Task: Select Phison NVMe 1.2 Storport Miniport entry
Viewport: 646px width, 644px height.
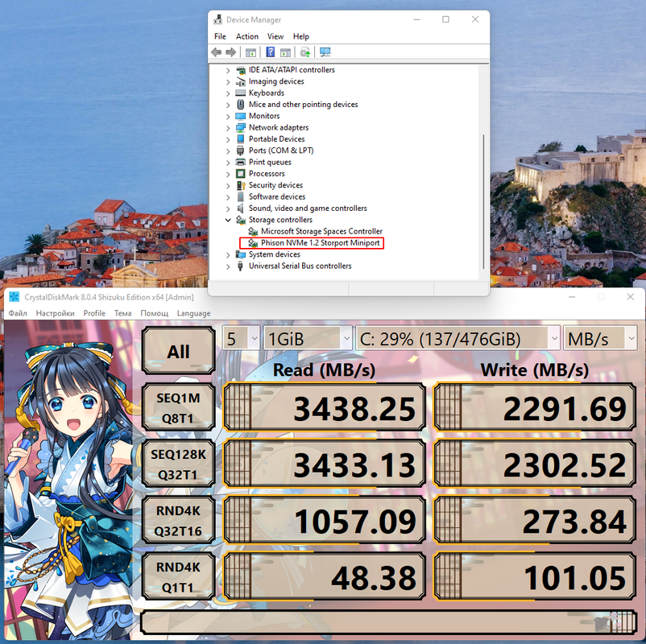Action: 320,243
